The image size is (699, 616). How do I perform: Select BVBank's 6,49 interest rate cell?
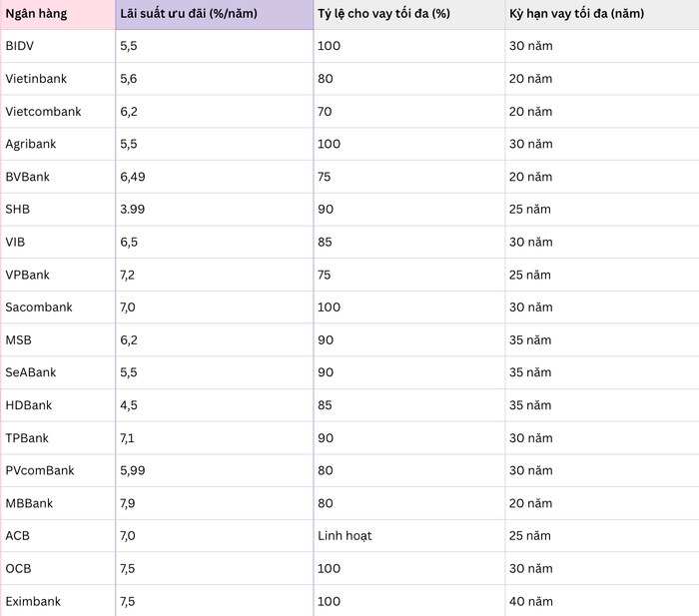[215, 177]
